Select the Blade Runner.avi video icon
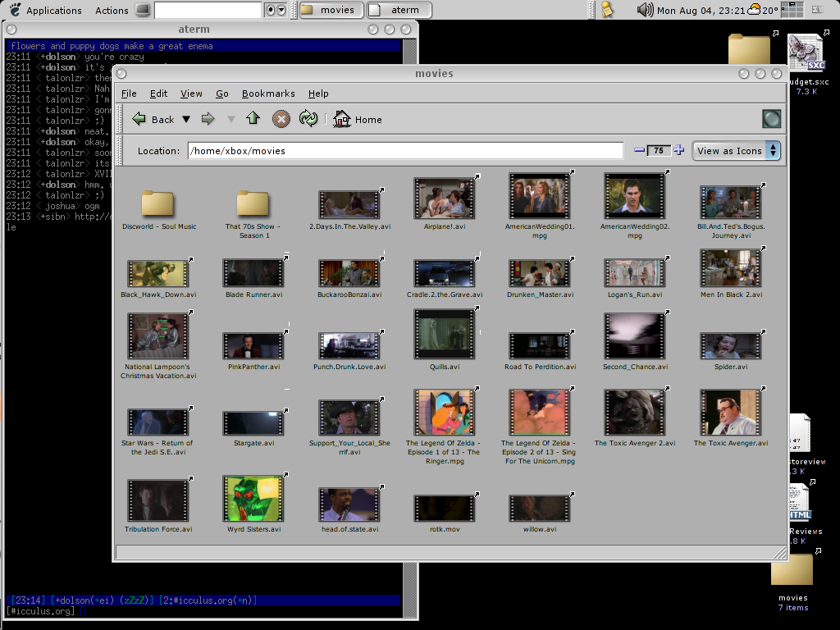 (253, 272)
